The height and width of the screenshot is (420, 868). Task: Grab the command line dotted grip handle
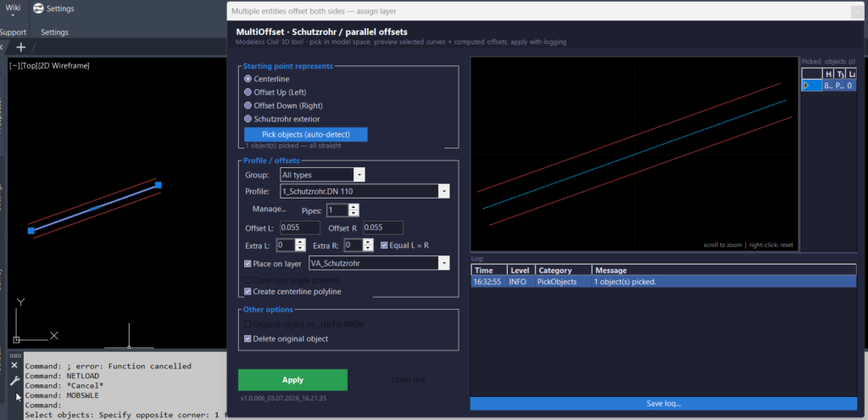pyautogui.click(x=15, y=356)
